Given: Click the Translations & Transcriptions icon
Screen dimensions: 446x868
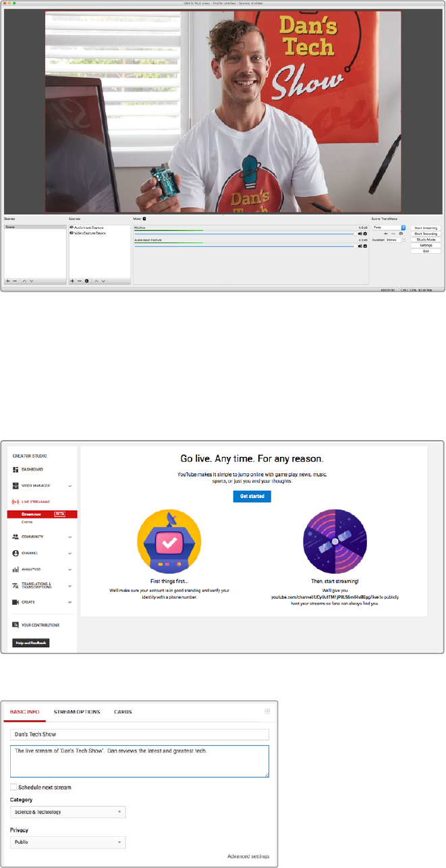Looking at the screenshot, I should point(15,585).
